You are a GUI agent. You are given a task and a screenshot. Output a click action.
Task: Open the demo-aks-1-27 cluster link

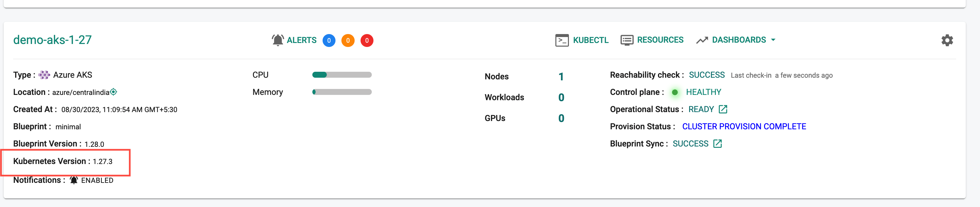[x=52, y=40]
